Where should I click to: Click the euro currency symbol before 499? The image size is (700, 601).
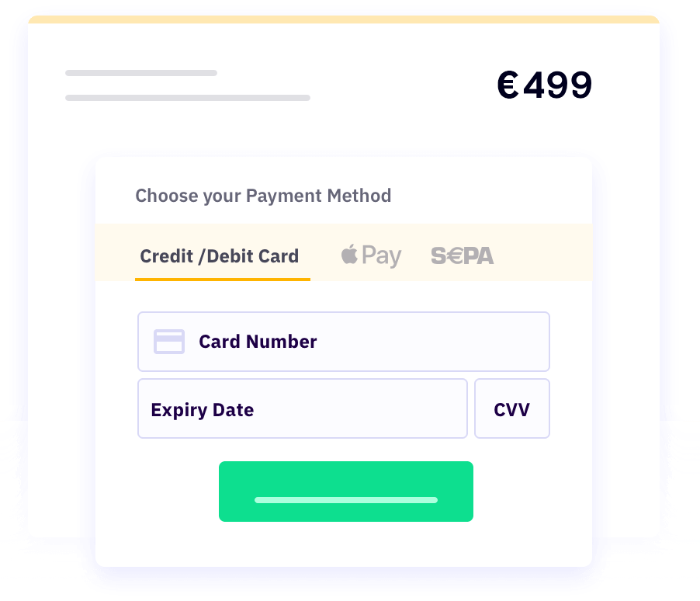point(508,85)
